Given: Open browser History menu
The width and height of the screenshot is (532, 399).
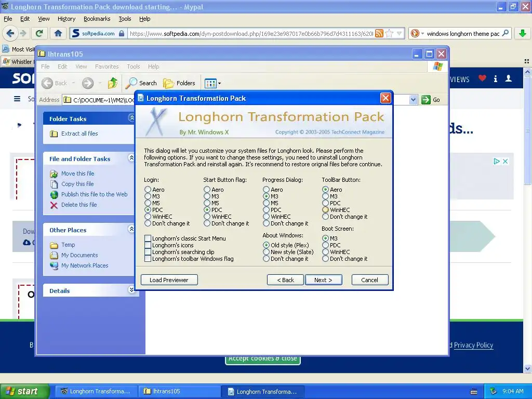Looking at the screenshot, I should [x=66, y=19].
